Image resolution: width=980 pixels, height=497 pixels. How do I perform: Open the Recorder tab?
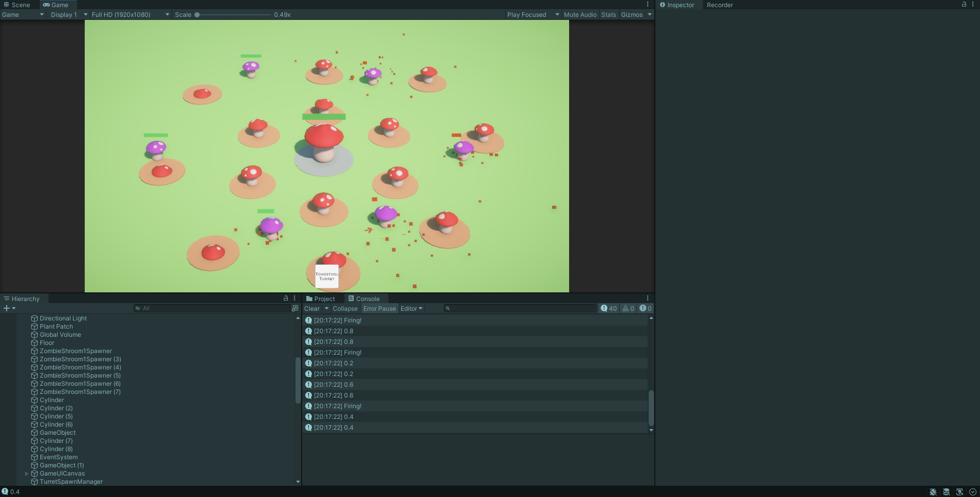click(x=720, y=5)
